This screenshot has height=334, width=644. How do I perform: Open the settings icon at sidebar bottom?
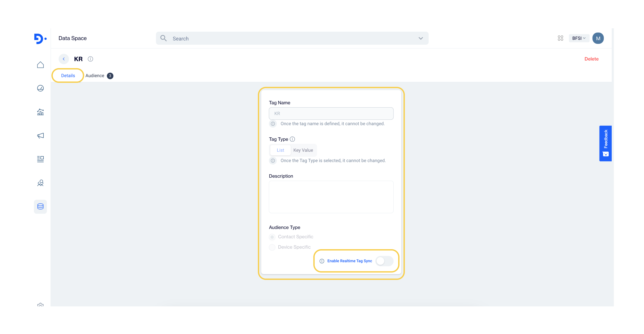40,305
